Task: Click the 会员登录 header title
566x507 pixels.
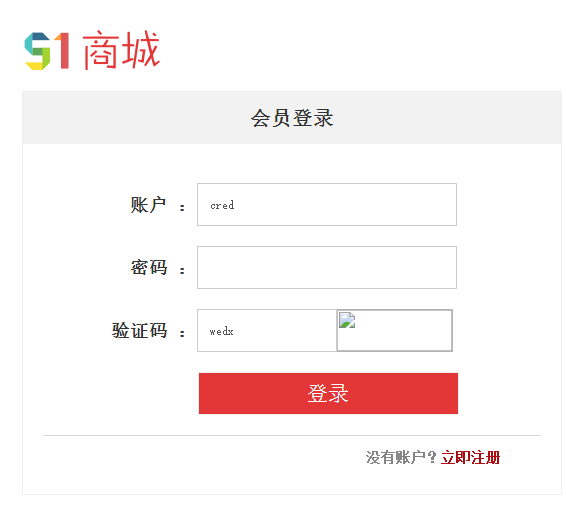Action: pyautogui.click(x=292, y=118)
